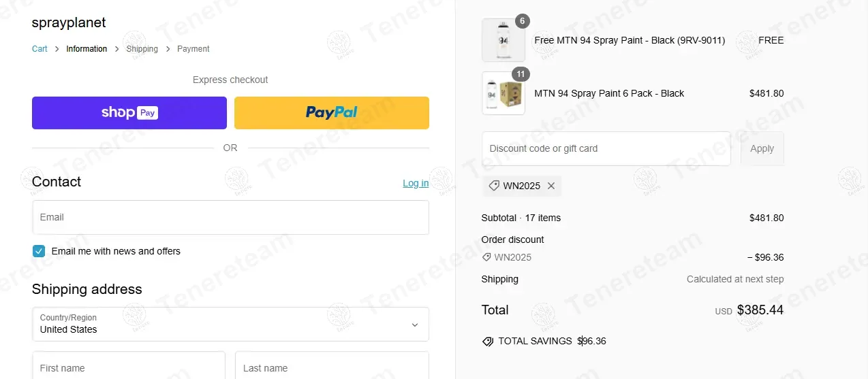Viewport: 868px width, 379px height.
Task: Click the Total Savings tag icon
Action: [488, 342]
